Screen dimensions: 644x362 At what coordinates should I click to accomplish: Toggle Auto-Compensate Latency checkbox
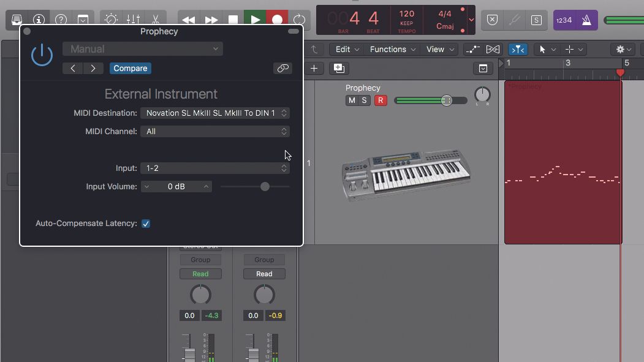point(146,224)
